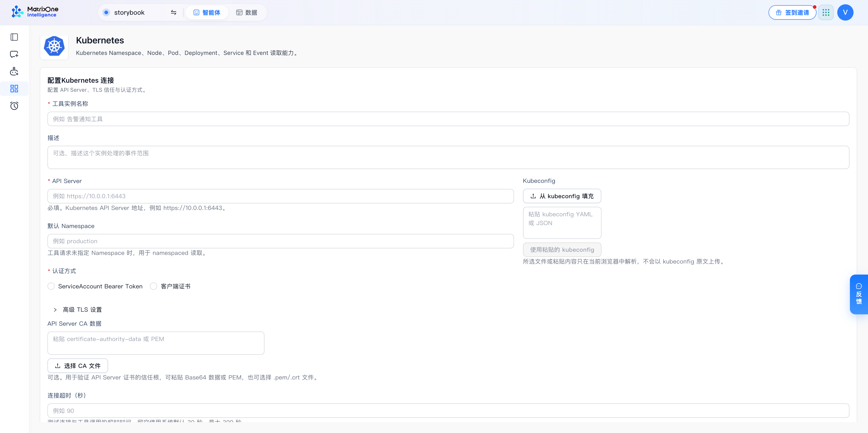Image resolution: width=868 pixels, height=433 pixels.
Task: Click the 签到邀请 button
Action: pos(792,12)
